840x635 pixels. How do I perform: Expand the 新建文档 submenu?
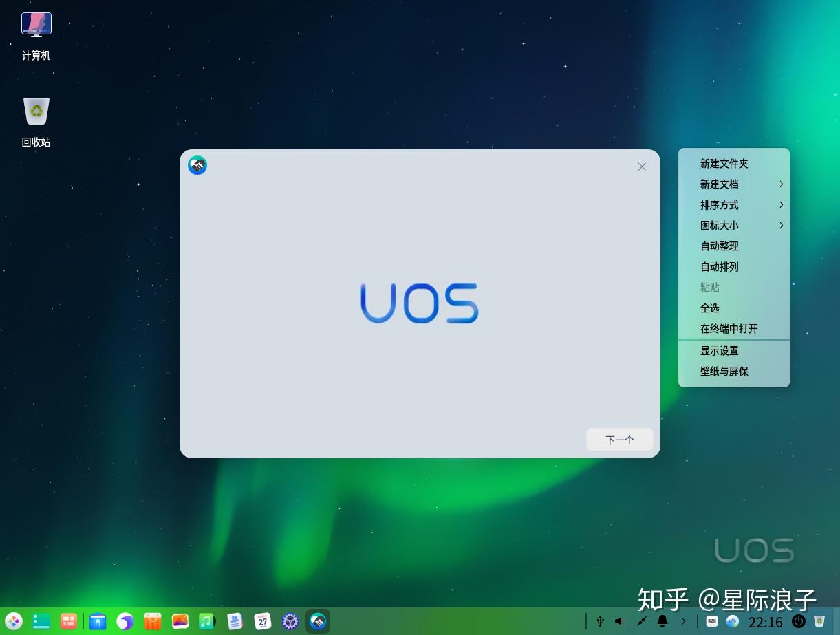(x=718, y=184)
